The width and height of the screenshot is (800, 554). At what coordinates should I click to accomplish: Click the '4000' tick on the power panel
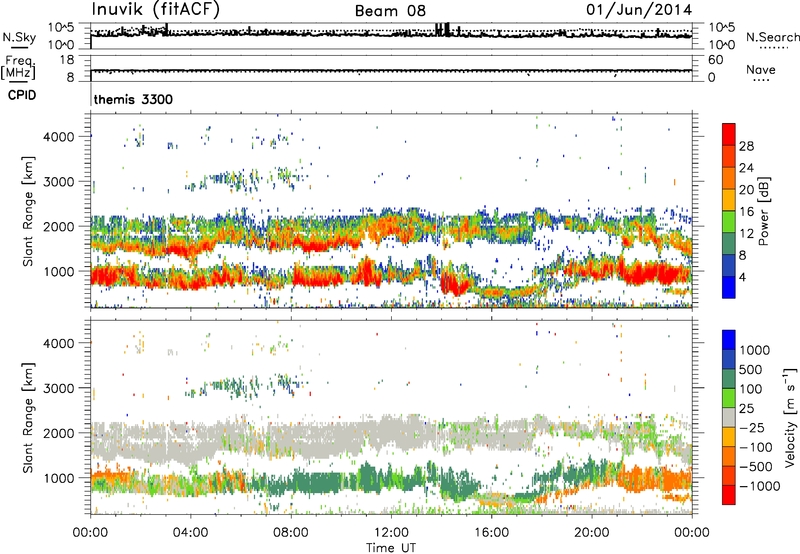tap(59, 137)
